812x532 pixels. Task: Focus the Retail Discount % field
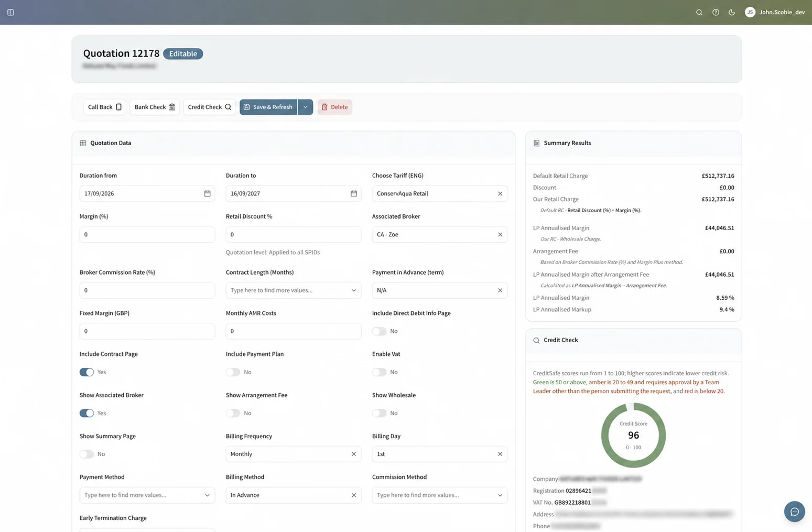tap(293, 234)
